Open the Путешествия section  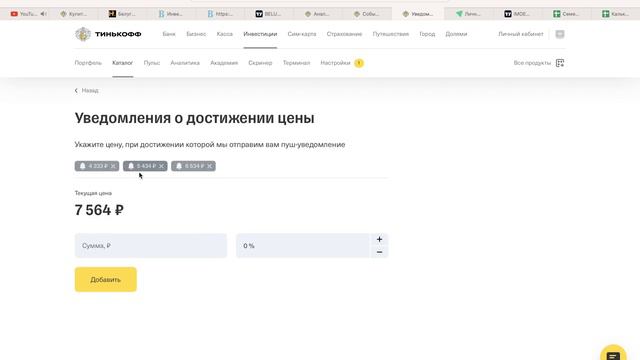pyautogui.click(x=391, y=34)
